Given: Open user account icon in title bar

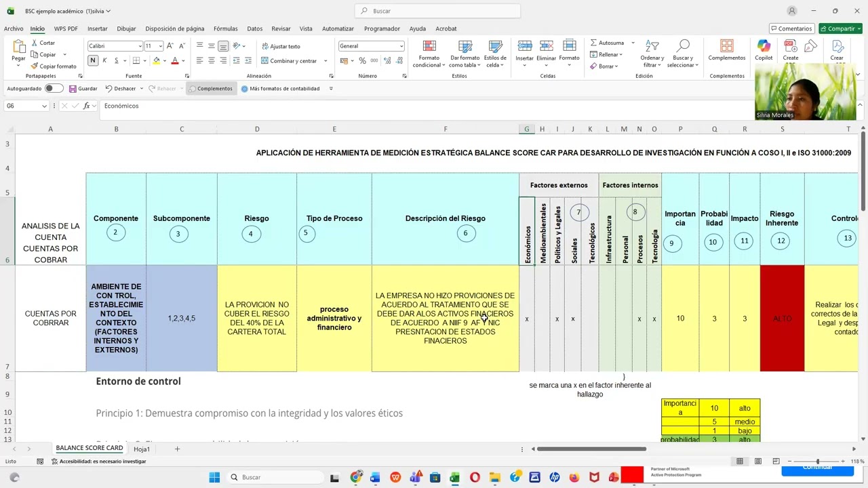Looking at the screenshot, I should coord(792,11).
